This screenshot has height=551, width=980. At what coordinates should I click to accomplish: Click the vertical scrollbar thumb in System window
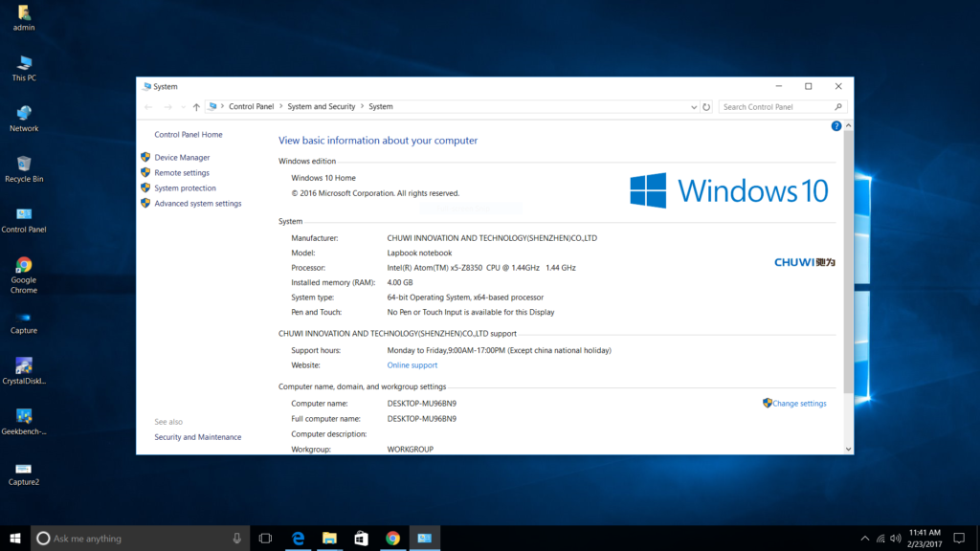point(848,262)
